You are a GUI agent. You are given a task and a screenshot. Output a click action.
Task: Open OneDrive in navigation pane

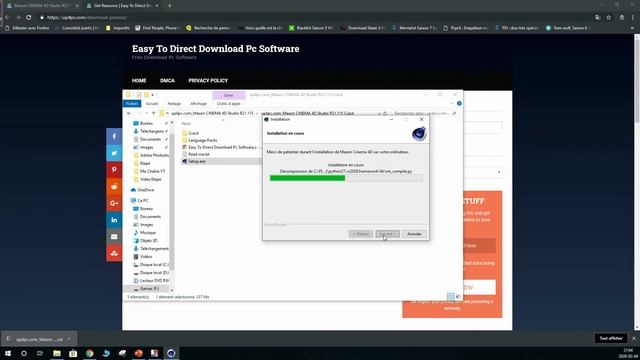point(146,190)
